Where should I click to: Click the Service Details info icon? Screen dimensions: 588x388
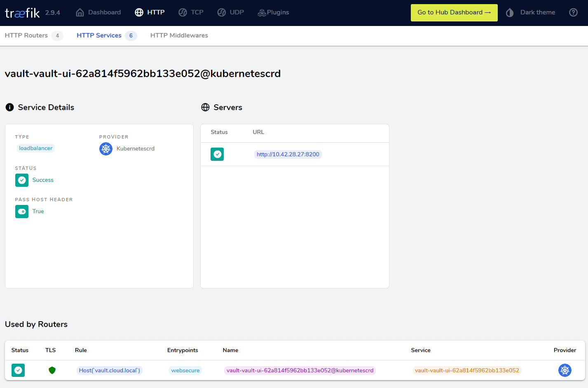click(9, 107)
